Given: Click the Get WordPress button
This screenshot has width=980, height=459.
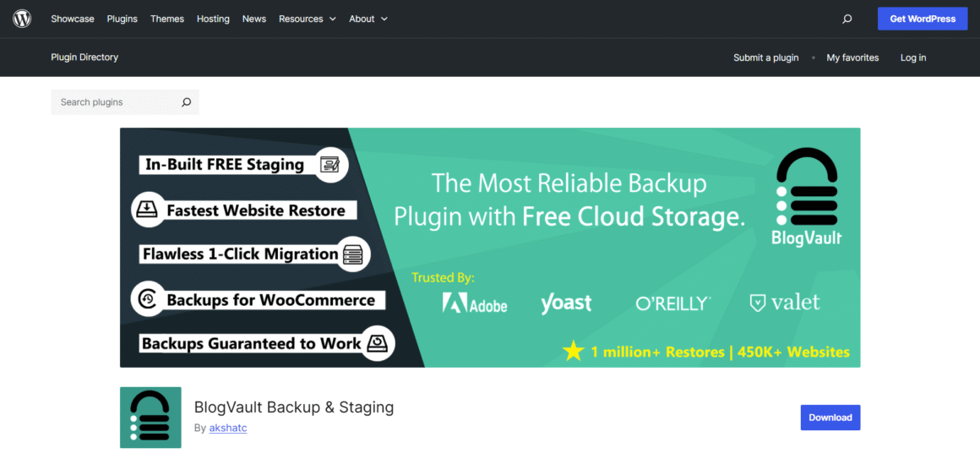Looking at the screenshot, I should tap(923, 19).
